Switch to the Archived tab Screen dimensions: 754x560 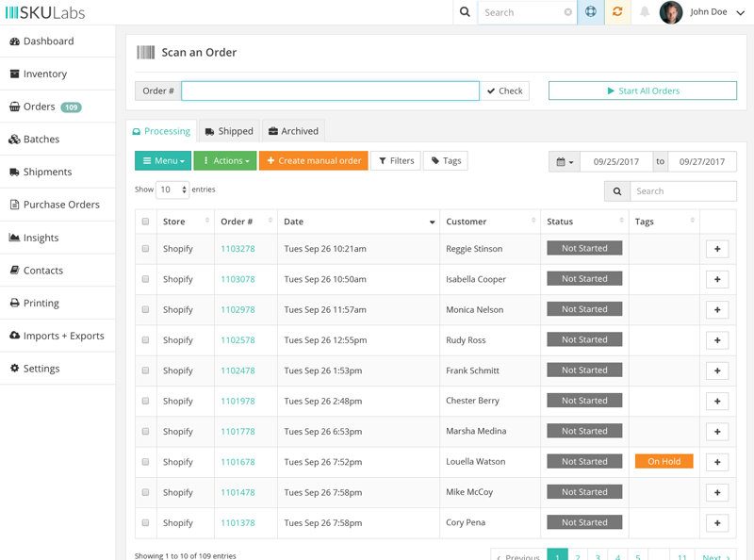coord(293,131)
